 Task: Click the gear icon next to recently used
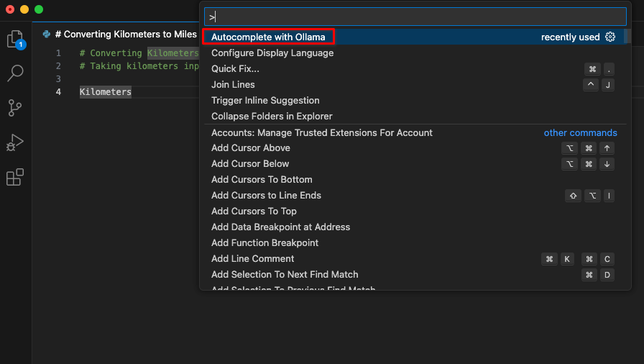(x=610, y=37)
